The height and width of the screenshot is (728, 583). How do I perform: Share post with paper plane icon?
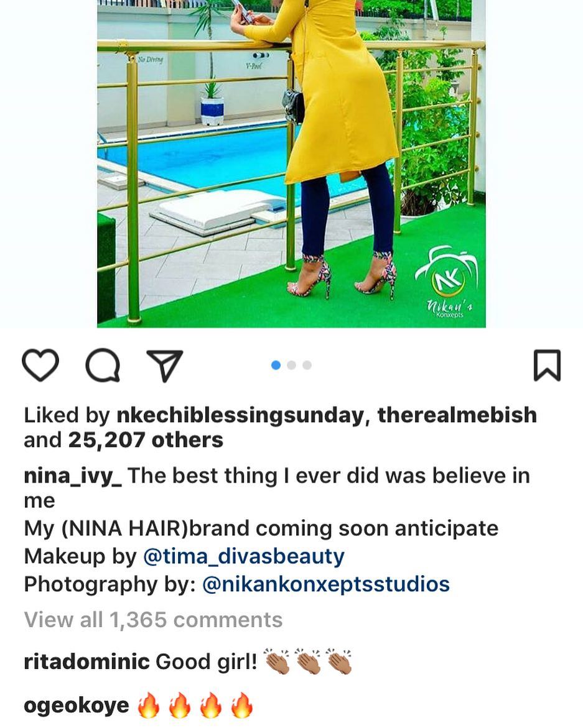coord(164,366)
